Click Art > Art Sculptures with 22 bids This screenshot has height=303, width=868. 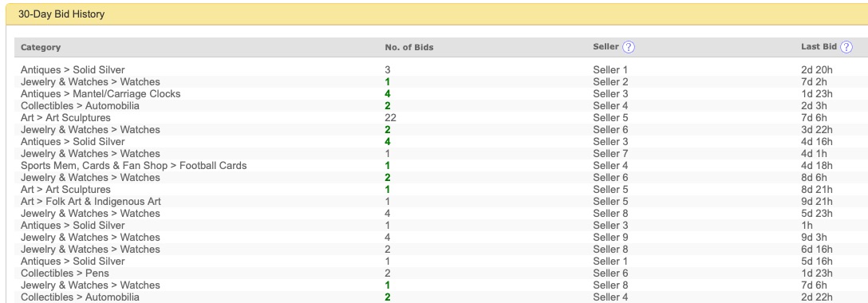pos(65,118)
